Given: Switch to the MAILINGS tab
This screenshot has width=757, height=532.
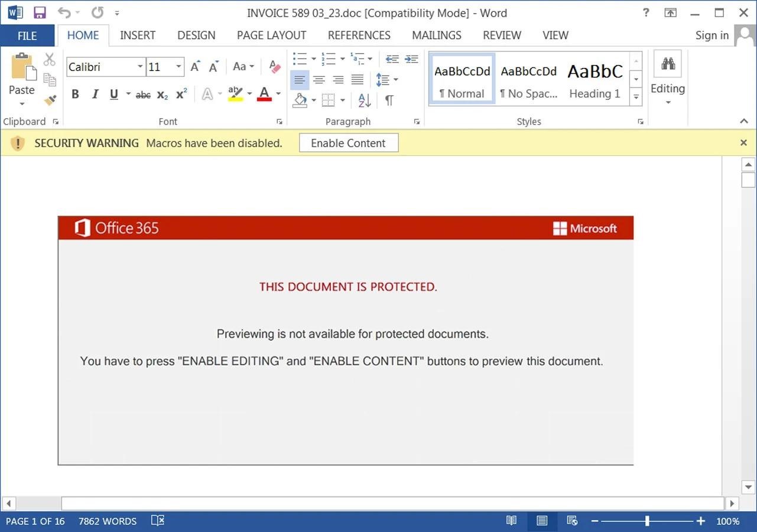Looking at the screenshot, I should pos(436,35).
